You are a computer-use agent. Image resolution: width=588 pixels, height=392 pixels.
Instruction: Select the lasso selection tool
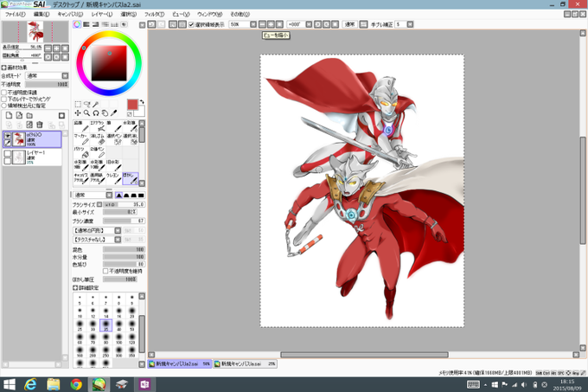click(x=86, y=105)
